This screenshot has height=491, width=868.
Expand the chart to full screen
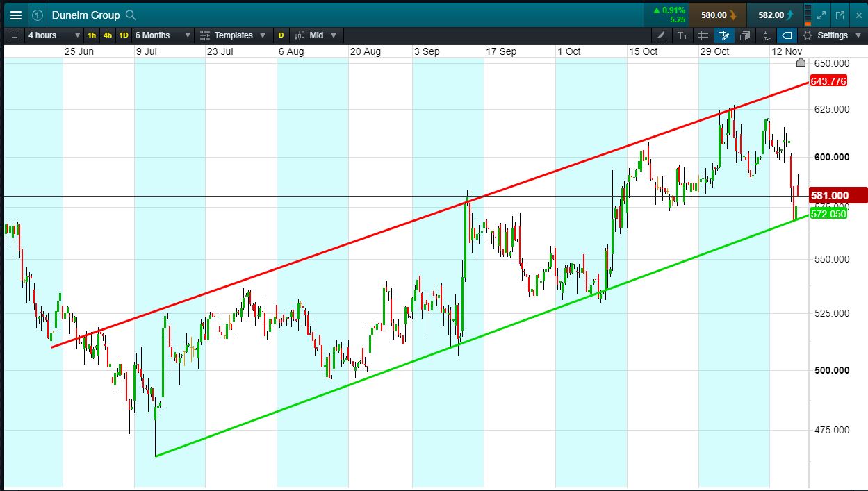pyautogui.click(x=822, y=15)
